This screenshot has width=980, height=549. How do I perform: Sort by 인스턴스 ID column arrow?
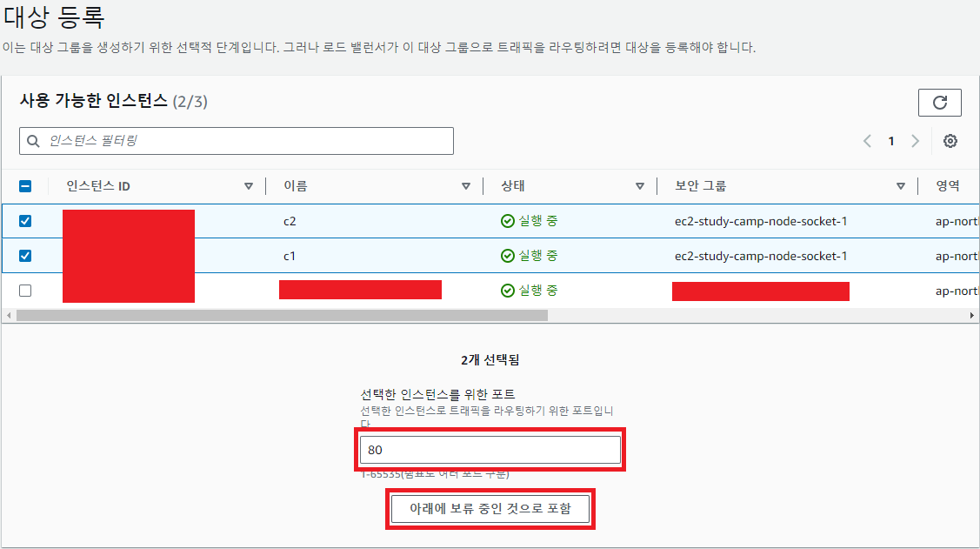[x=248, y=186]
